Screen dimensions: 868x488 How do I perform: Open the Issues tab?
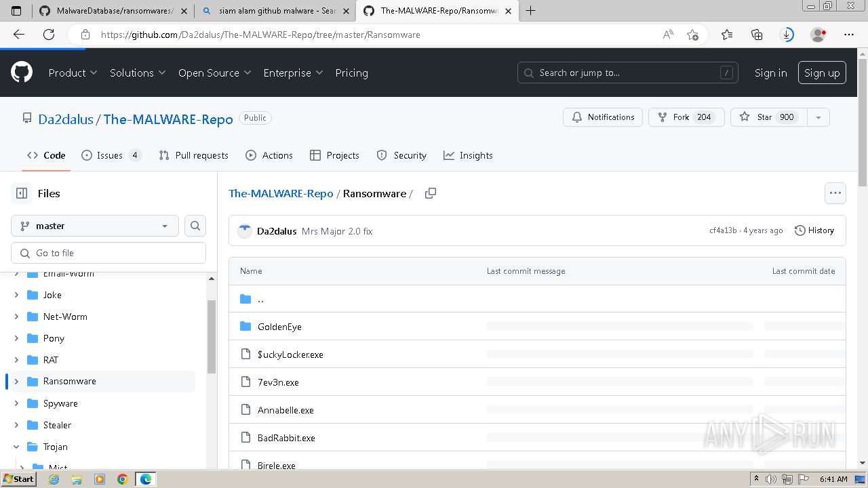[x=111, y=155]
